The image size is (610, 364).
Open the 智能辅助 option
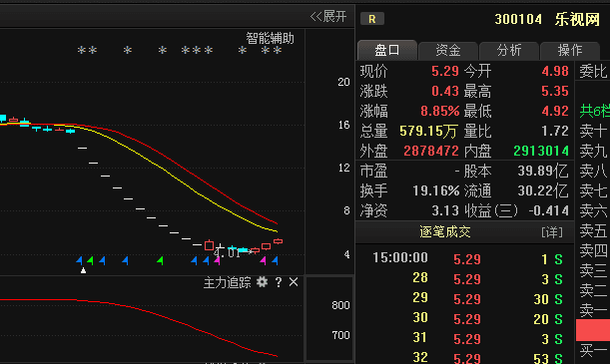click(x=270, y=39)
